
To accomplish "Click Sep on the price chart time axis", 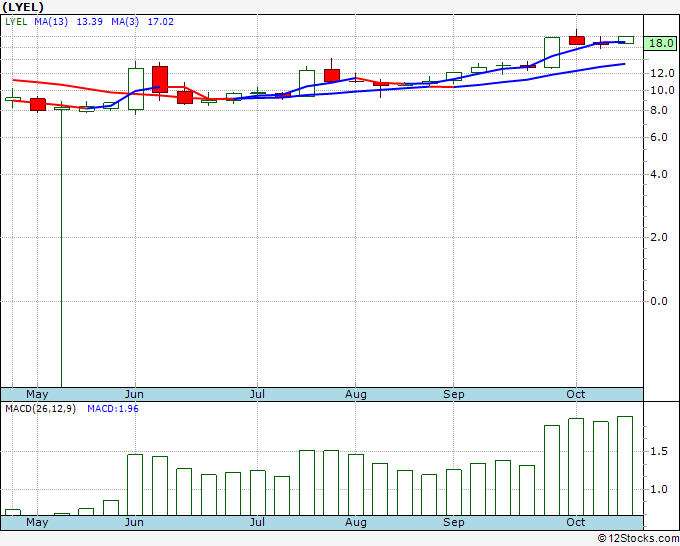I will coord(454,394).
